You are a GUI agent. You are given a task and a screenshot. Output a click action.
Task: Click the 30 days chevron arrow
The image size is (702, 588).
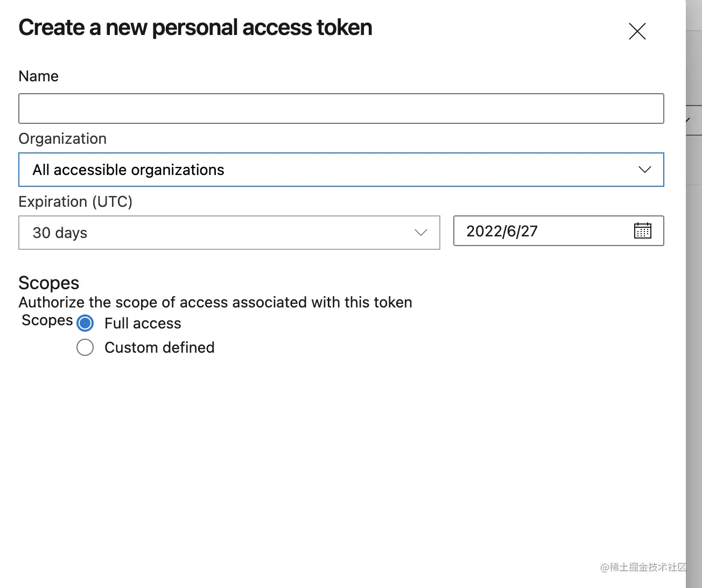coord(420,233)
